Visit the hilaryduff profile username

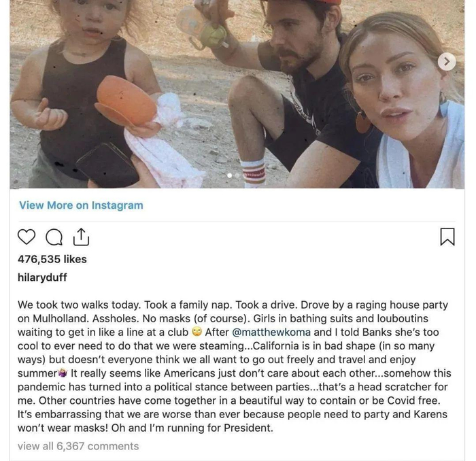click(x=42, y=277)
